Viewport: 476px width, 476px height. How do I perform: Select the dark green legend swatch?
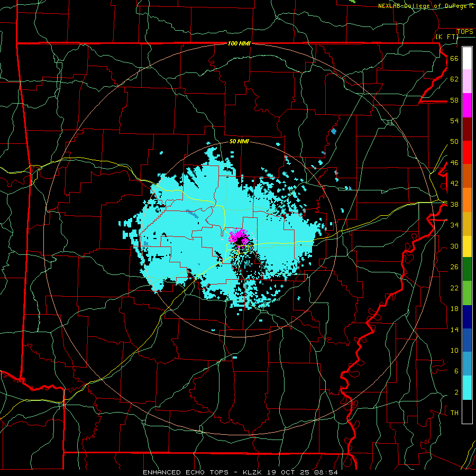tap(467, 269)
